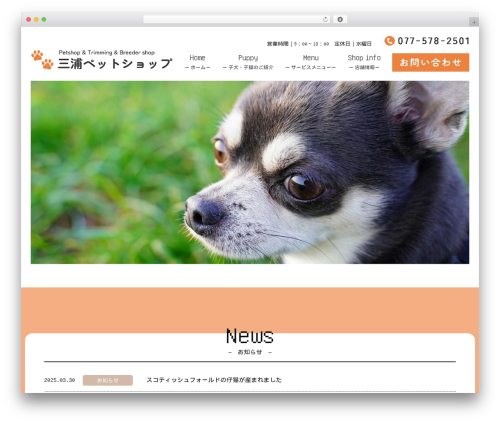The width and height of the screenshot is (500, 423).
Task: Click the paw print logo icon
Action: tap(42, 59)
